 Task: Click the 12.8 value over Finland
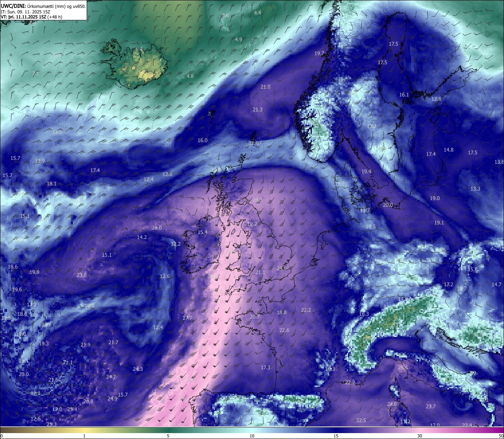(436, 99)
